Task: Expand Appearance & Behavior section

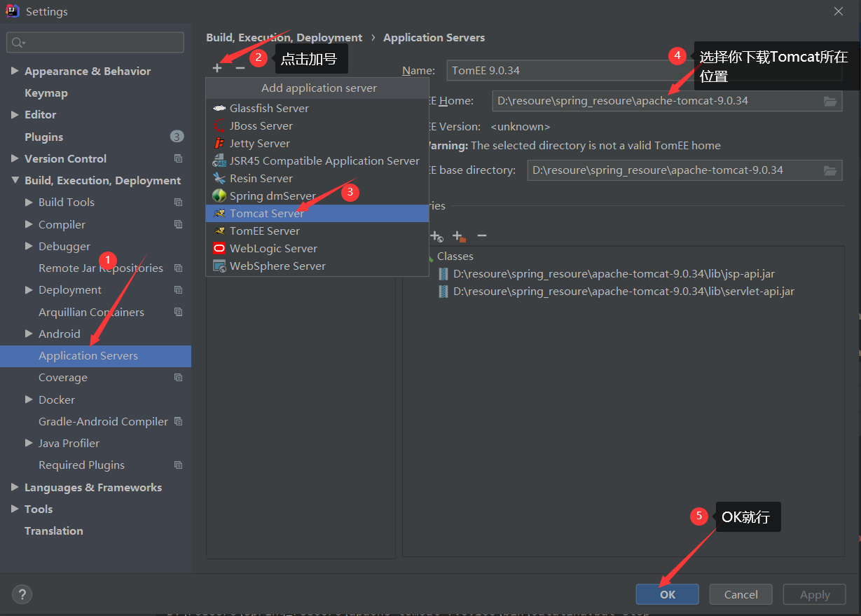Action: (15, 71)
